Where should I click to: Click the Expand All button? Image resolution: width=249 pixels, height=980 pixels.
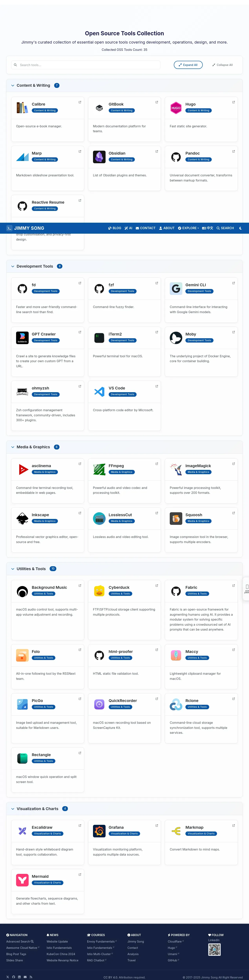[x=188, y=65]
